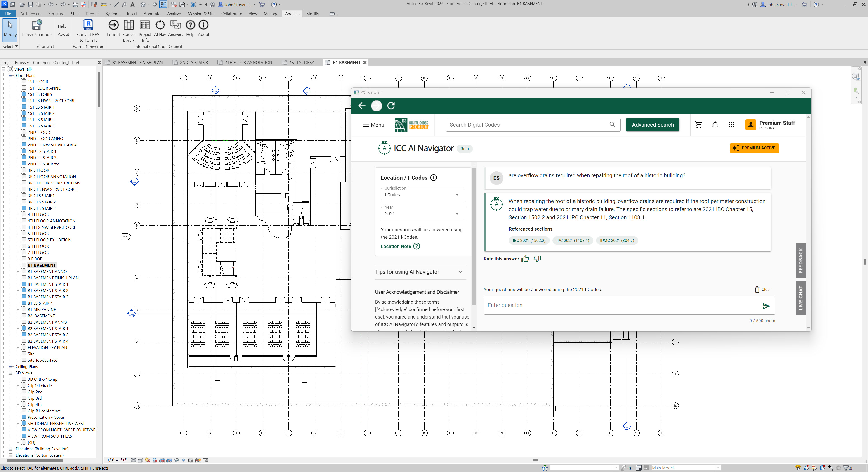Screen dimensions: 868x472
Task: Rate the answer with thumbs up
Action: coord(525,259)
